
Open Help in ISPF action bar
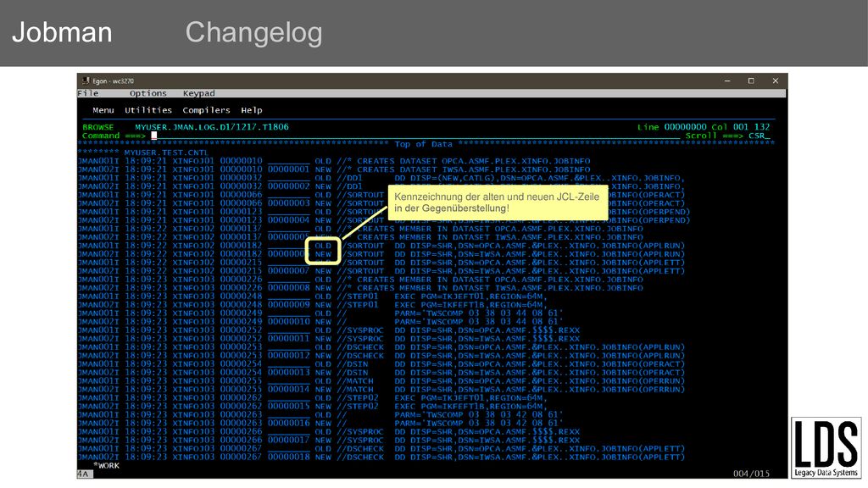(x=252, y=110)
